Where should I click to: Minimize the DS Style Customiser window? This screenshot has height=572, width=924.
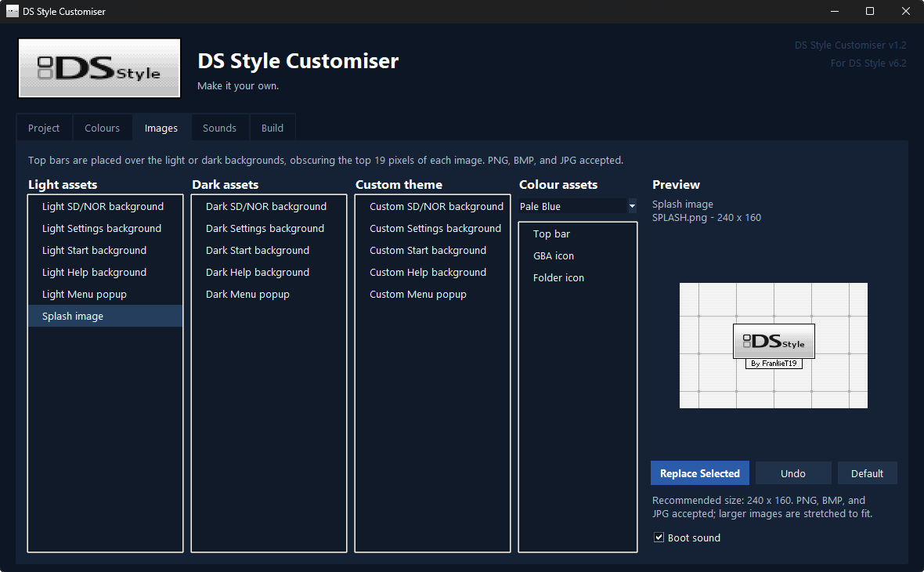tap(835, 11)
